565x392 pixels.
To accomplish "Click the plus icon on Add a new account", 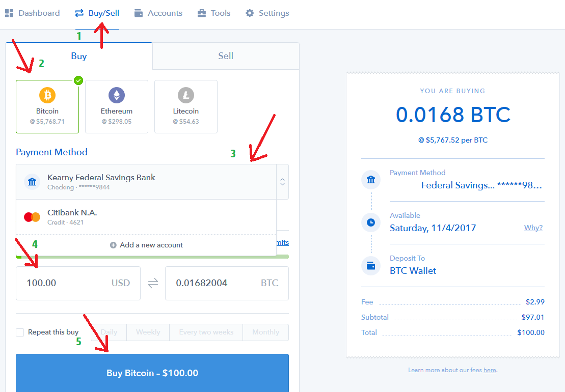I will tap(113, 245).
